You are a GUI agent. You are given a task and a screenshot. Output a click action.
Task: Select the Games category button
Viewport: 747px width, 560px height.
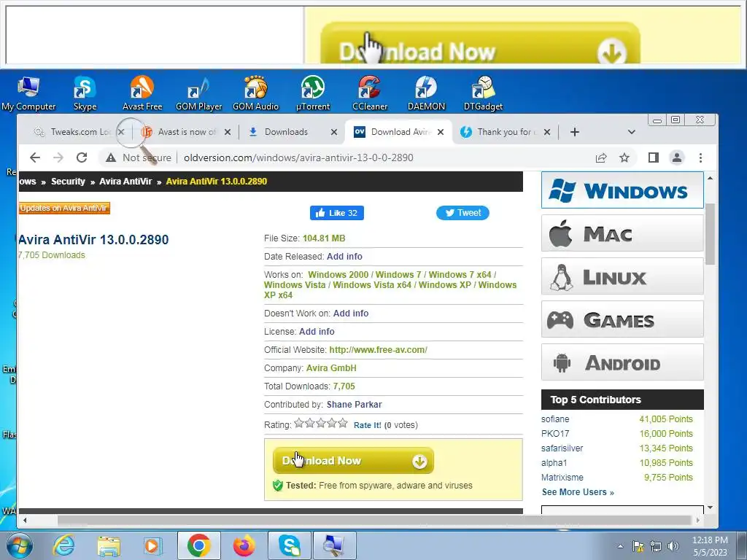(x=622, y=319)
